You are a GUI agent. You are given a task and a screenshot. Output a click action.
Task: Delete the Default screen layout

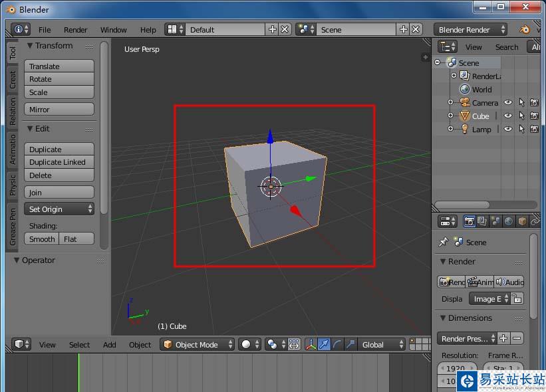point(285,29)
